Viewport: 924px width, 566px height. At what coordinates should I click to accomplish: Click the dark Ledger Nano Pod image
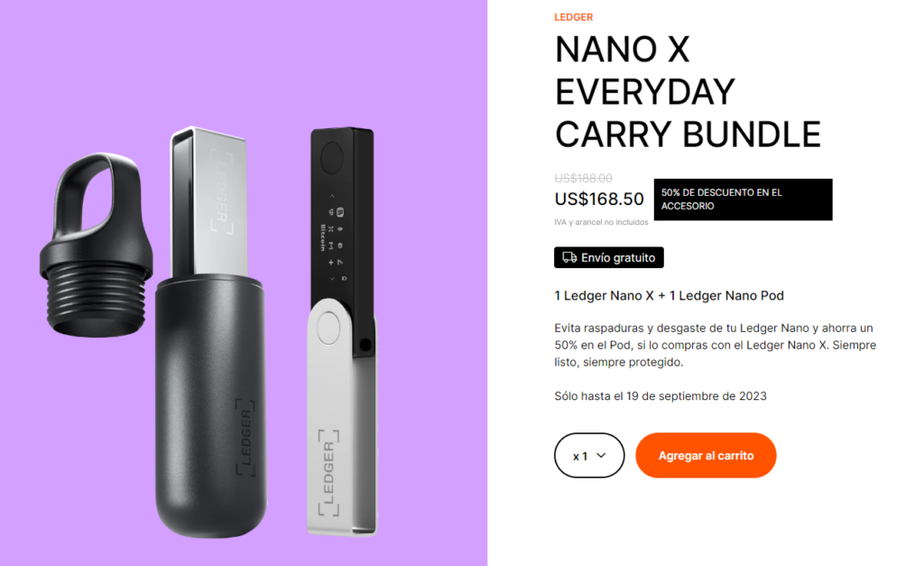pos(209,405)
